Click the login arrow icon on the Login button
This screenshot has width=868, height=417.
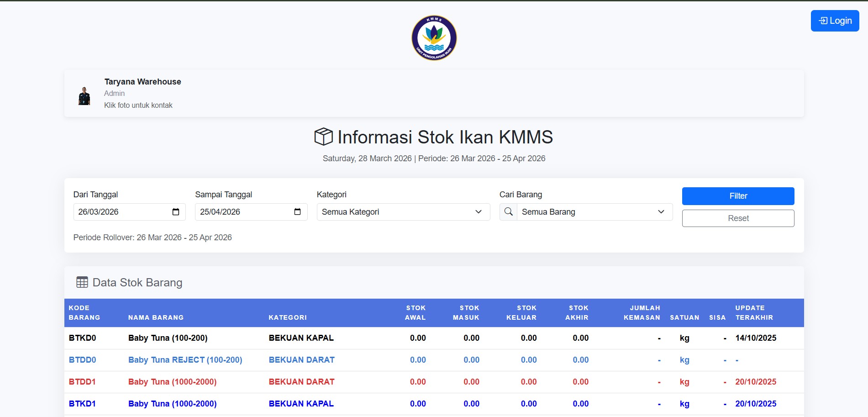[x=823, y=20]
